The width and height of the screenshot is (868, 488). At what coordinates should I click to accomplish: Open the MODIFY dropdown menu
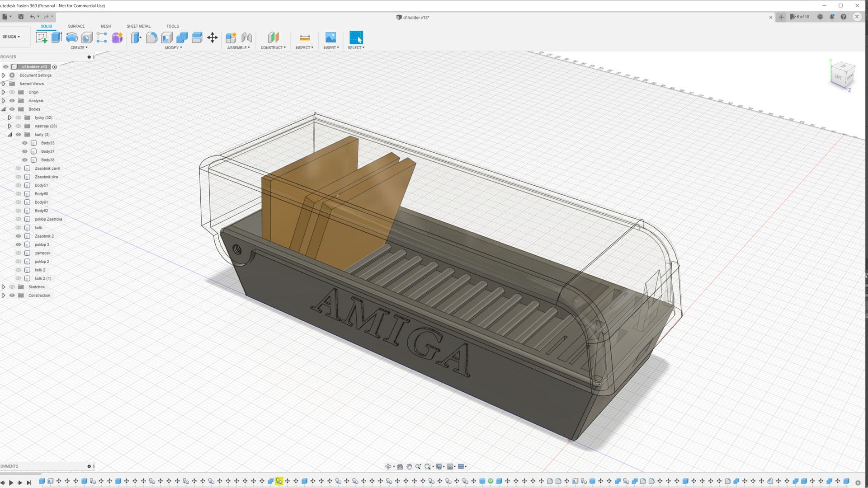(174, 47)
